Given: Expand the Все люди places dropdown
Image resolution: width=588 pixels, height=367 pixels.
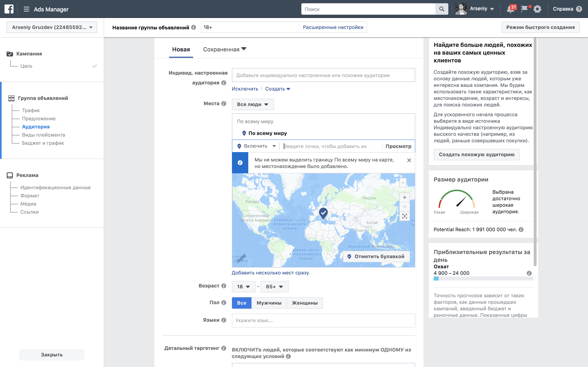Looking at the screenshot, I should click(x=253, y=104).
